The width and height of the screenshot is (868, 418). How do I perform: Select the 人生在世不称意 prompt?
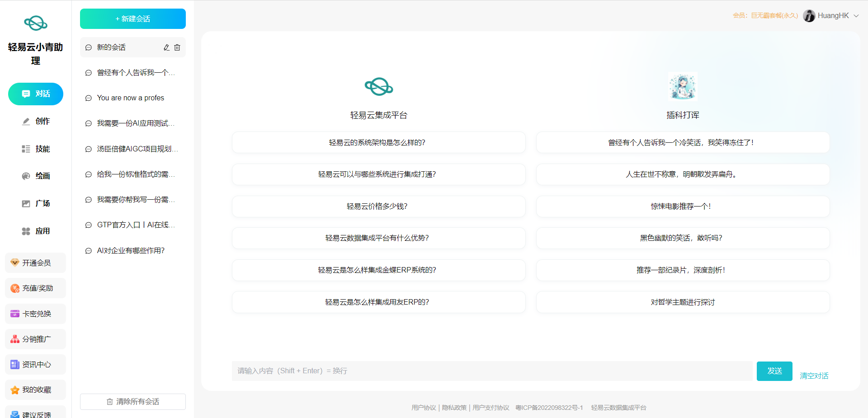(683, 174)
